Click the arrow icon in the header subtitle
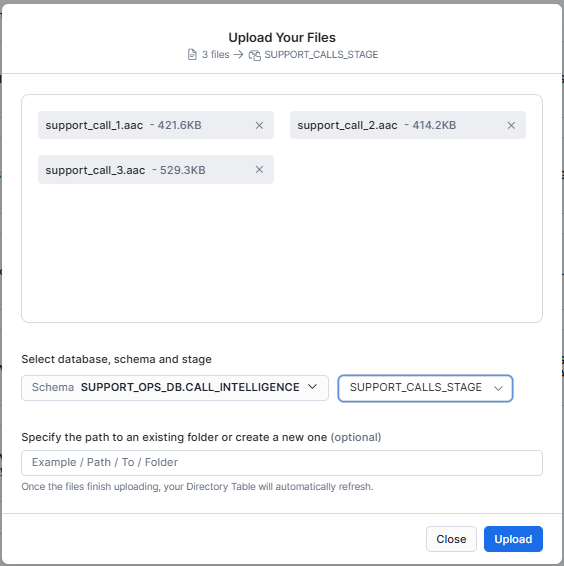The width and height of the screenshot is (564, 566). click(x=238, y=55)
